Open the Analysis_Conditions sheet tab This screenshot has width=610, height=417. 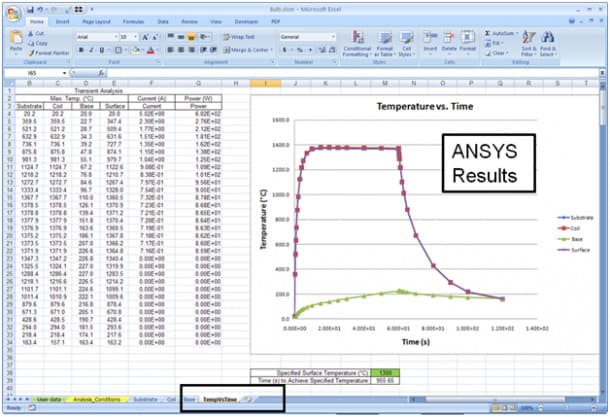click(x=97, y=399)
